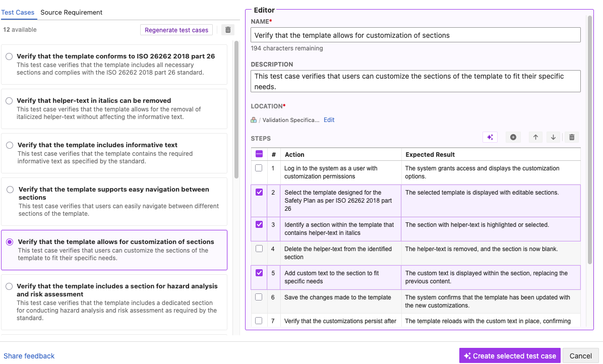Click the location folder icon before Validation Specifica
The image size is (603, 364).
(x=254, y=120)
